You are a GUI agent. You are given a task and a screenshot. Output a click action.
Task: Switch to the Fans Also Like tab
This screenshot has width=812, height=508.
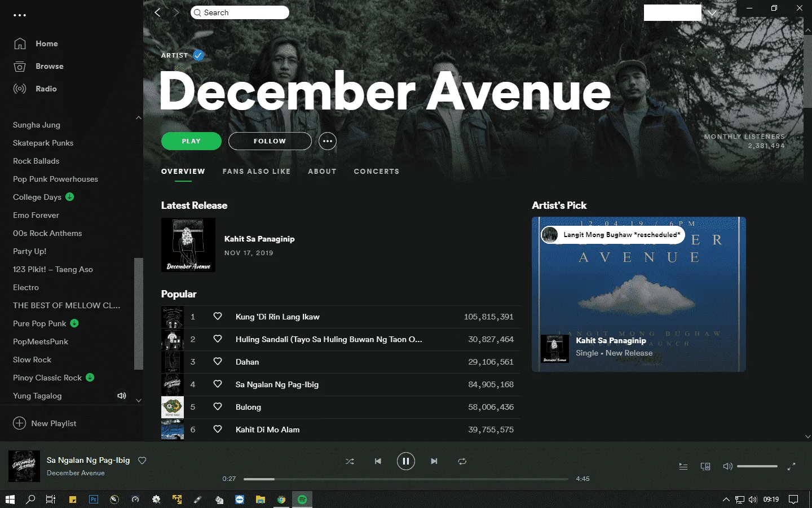[257, 172]
